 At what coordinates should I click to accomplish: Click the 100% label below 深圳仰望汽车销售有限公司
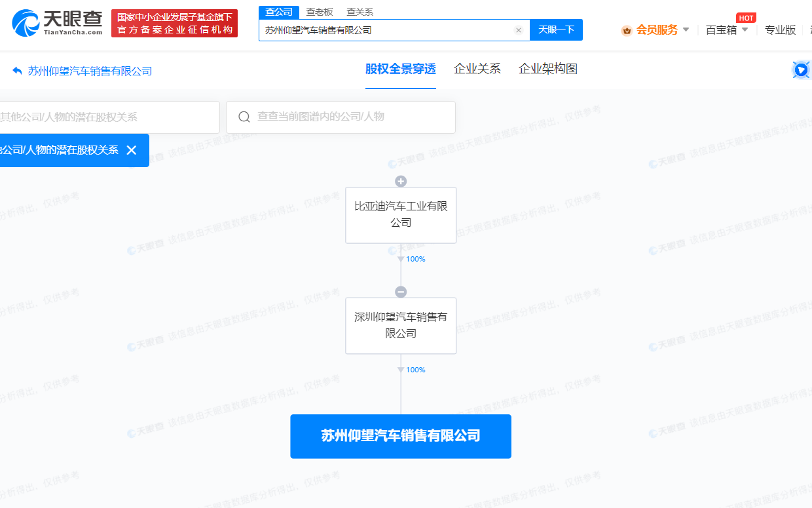tap(416, 370)
